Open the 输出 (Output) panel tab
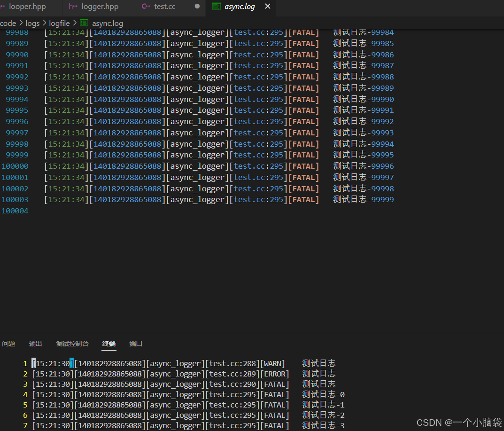 [x=35, y=344]
